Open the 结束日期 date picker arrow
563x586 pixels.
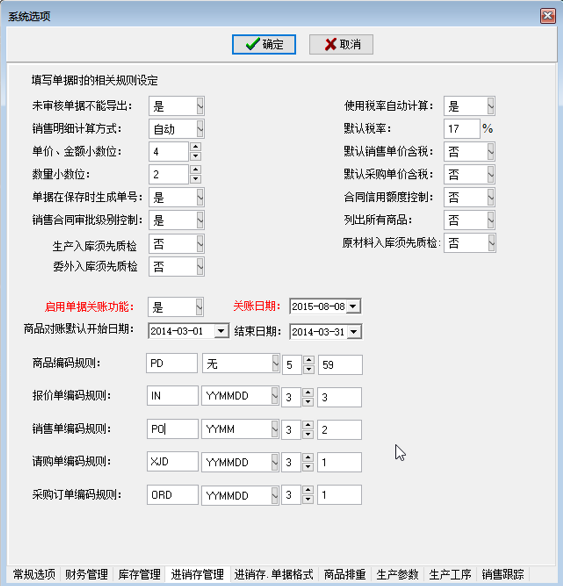pos(354,331)
